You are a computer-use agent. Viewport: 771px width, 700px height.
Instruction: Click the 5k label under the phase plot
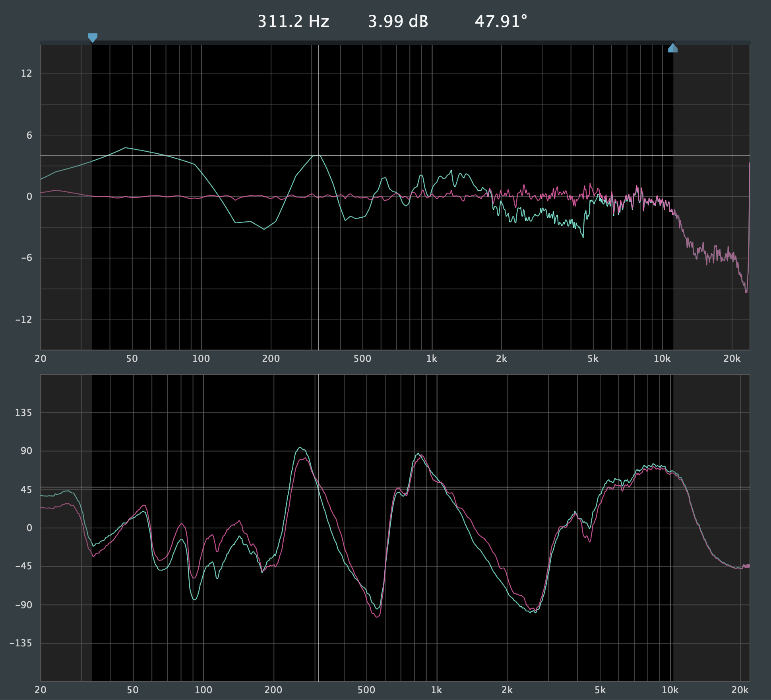[x=600, y=690]
